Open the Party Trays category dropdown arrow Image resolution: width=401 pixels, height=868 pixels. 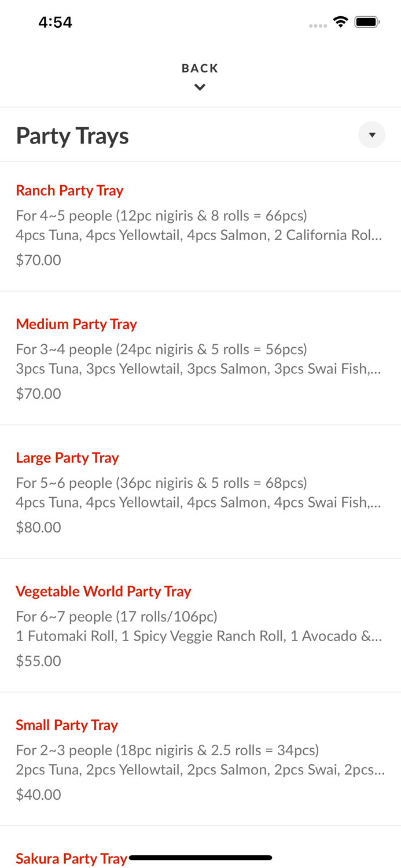coord(371,135)
